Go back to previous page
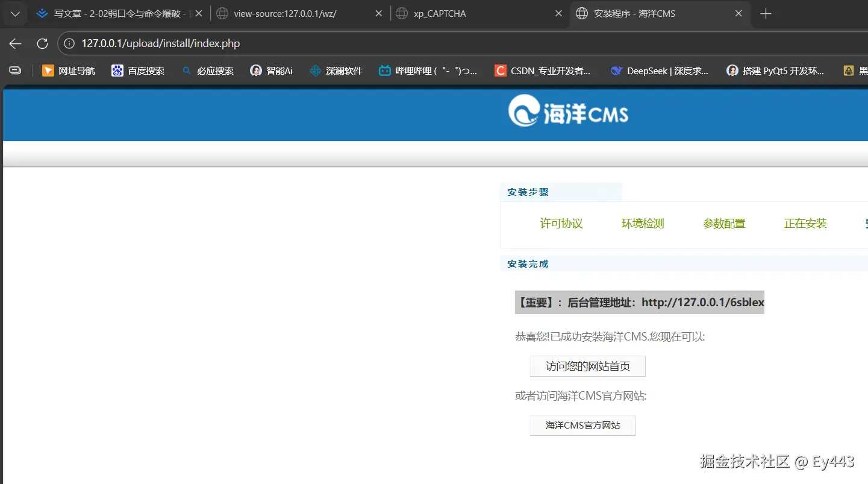The height and width of the screenshot is (484, 868). 15,43
